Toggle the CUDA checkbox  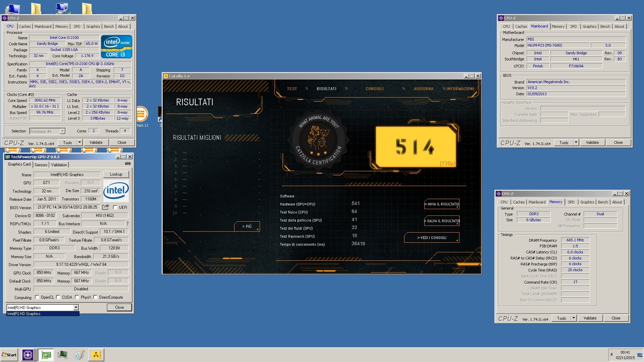coord(58,297)
